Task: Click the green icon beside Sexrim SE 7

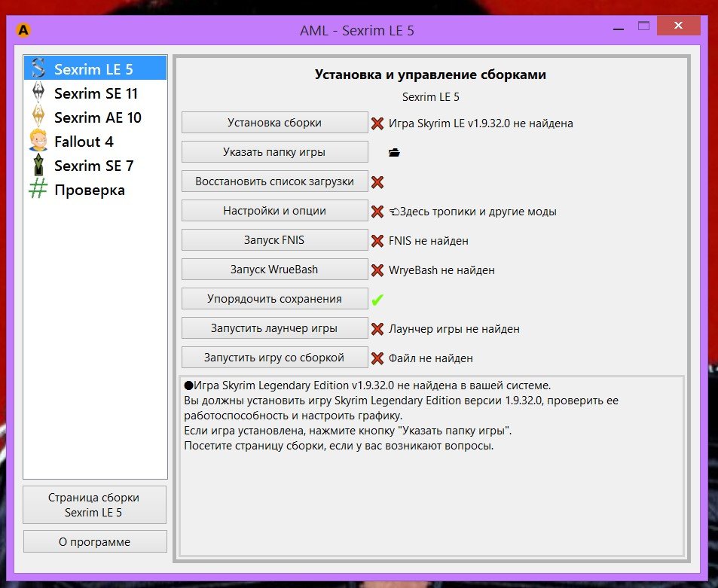Action: tap(38, 166)
